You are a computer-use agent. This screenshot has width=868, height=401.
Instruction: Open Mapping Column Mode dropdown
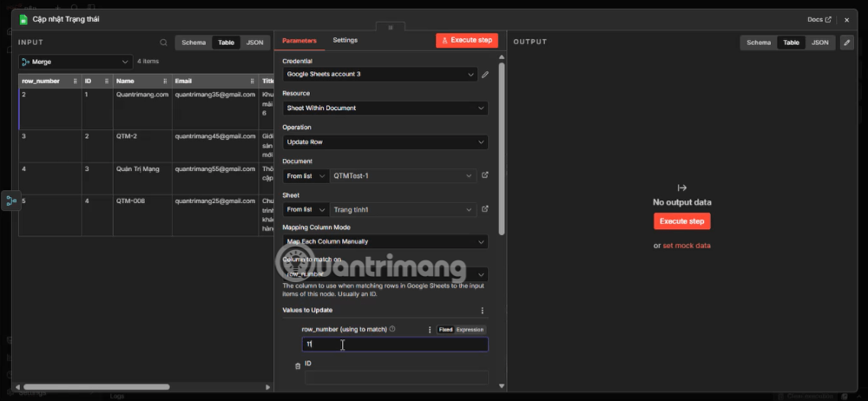click(385, 241)
